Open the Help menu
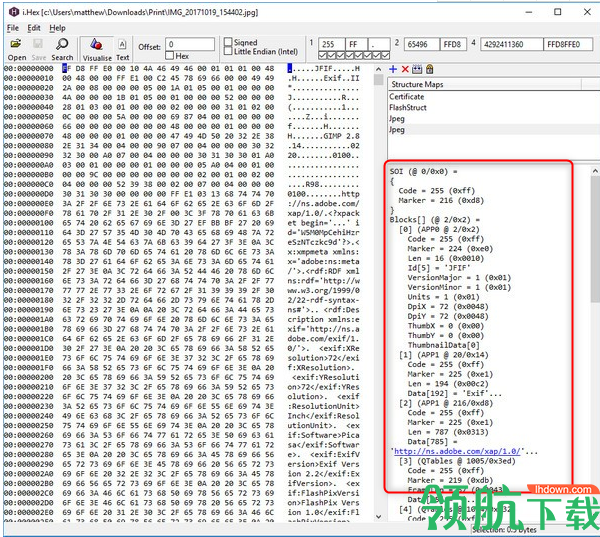 click(57, 28)
